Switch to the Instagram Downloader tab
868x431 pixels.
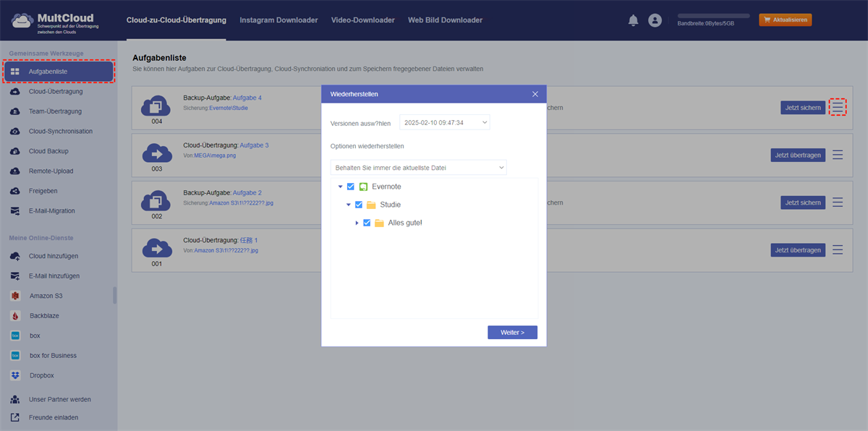278,20
